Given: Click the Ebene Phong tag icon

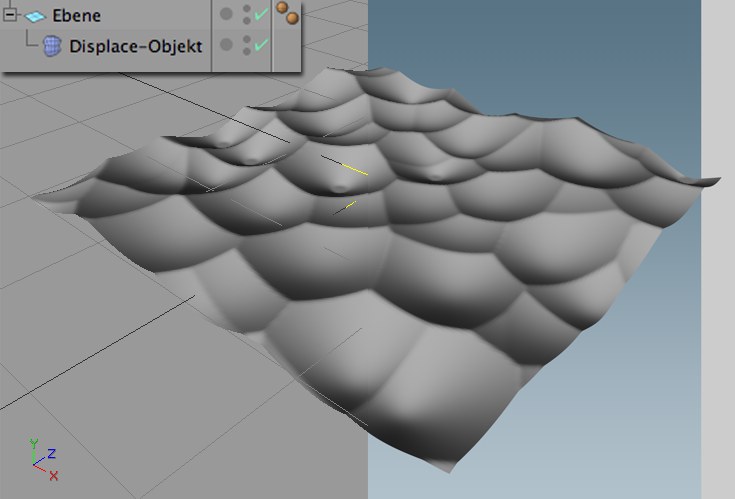Looking at the screenshot, I should click(x=287, y=13).
